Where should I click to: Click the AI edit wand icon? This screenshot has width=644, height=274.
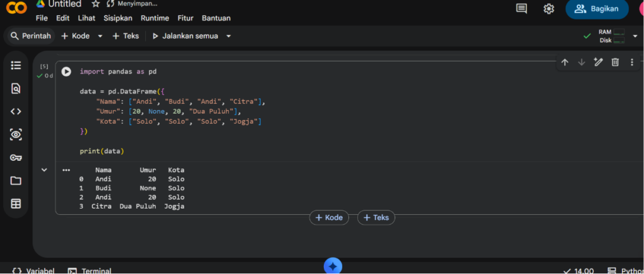(x=598, y=62)
